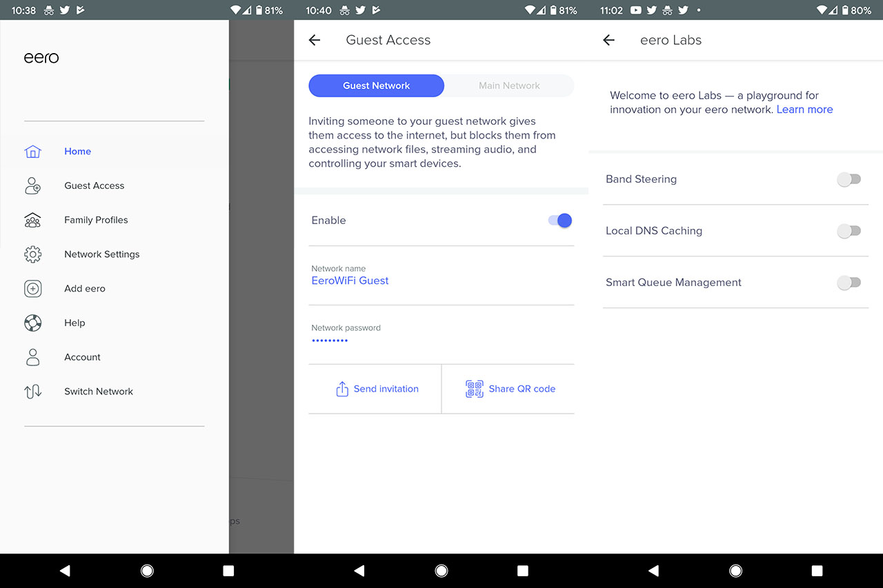This screenshot has width=883, height=588.
Task: Tap the Home house icon in the drawer
Action: click(x=32, y=152)
